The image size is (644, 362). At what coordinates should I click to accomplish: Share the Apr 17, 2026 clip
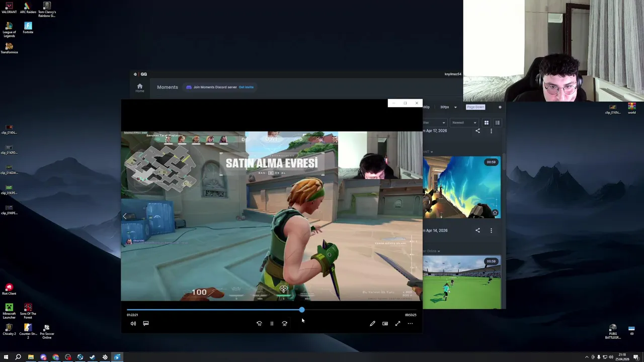pyautogui.click(x=477, y=131)
